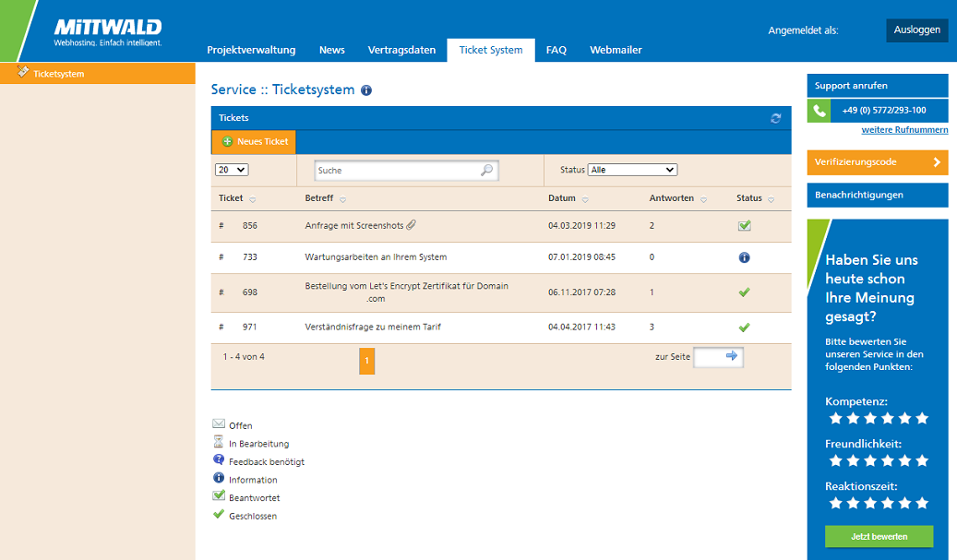Switch to the News tab

332,50
